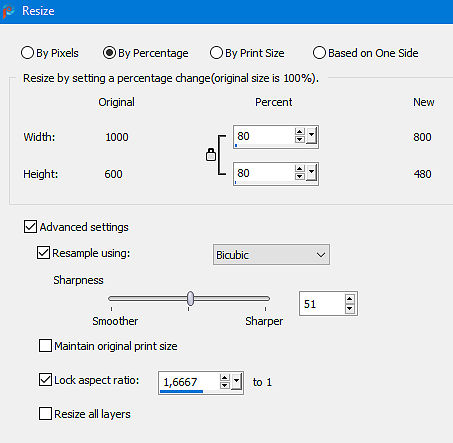Select the By Pixels radio option
The width and height of the screenshot is (453, 443).
pyautogui.click(x=27, y=53)
